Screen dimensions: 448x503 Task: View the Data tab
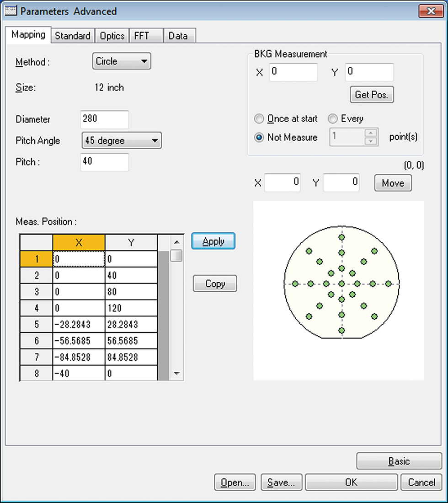[x=178, y=35]
